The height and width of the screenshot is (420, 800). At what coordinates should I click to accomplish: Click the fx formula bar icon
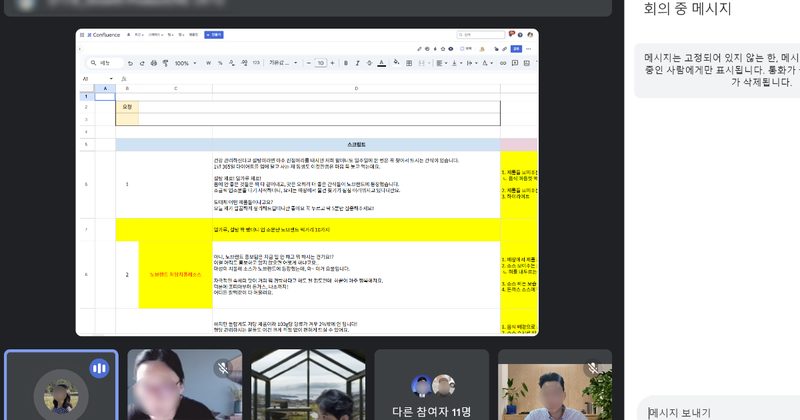[124, 79]
